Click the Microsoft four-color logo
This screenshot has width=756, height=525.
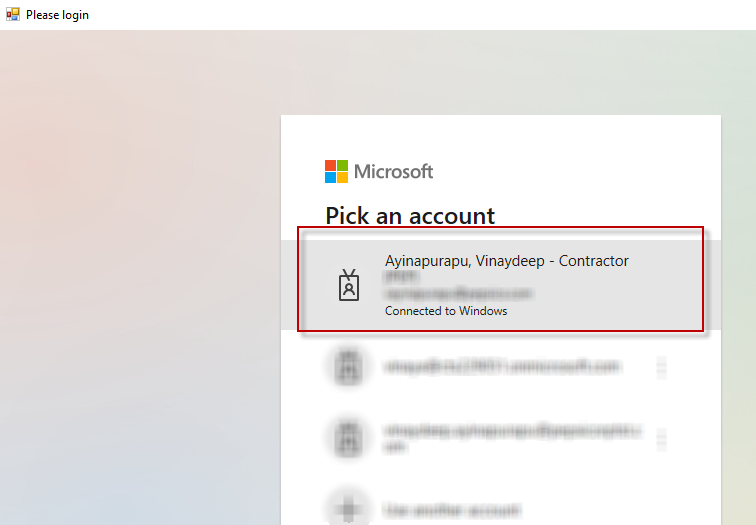click(x=337, y=171)
